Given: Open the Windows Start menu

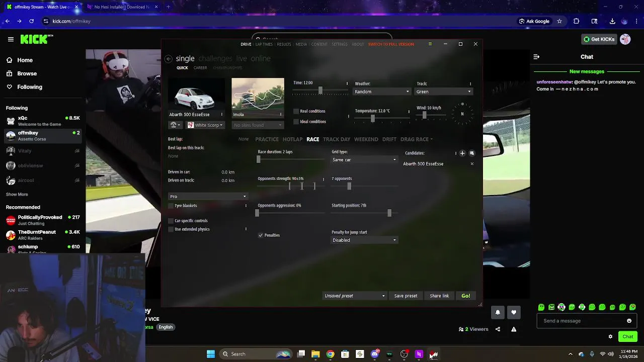Looking at the screenshot, I should [211, 354].
